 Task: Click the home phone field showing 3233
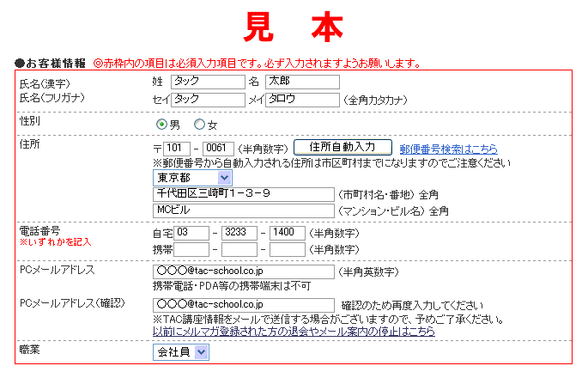pos(239,233)
